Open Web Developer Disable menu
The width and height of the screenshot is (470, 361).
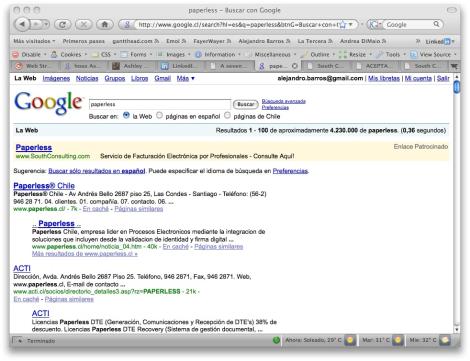click(29, 54)
